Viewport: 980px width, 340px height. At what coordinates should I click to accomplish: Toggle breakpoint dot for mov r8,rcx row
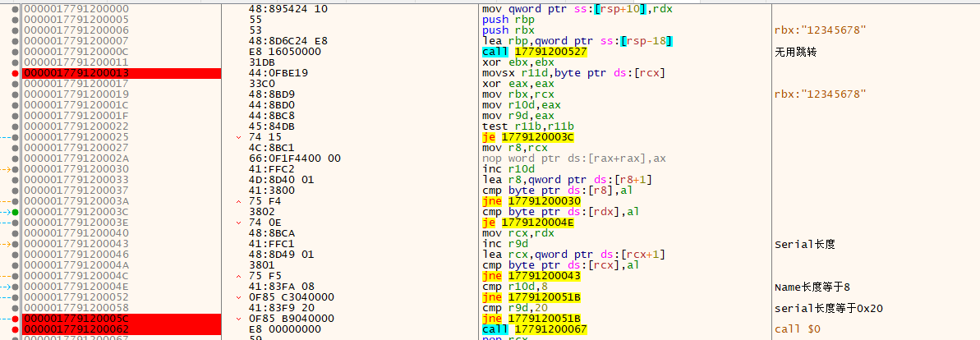(x=16, y=148)
